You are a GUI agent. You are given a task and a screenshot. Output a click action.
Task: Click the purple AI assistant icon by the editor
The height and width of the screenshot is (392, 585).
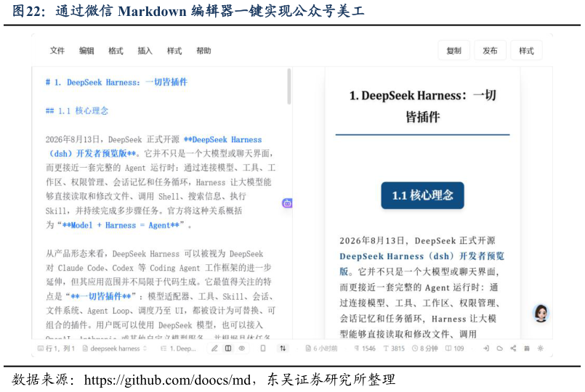pos(287,203)
